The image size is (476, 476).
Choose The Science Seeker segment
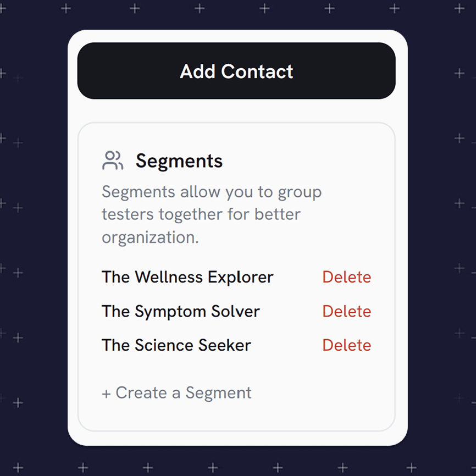click(176, 345)
